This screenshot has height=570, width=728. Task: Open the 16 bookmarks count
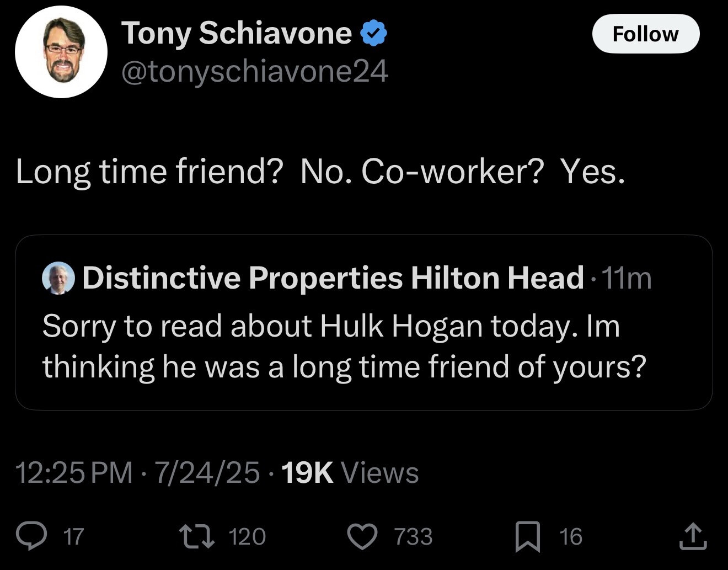point(571,536)
